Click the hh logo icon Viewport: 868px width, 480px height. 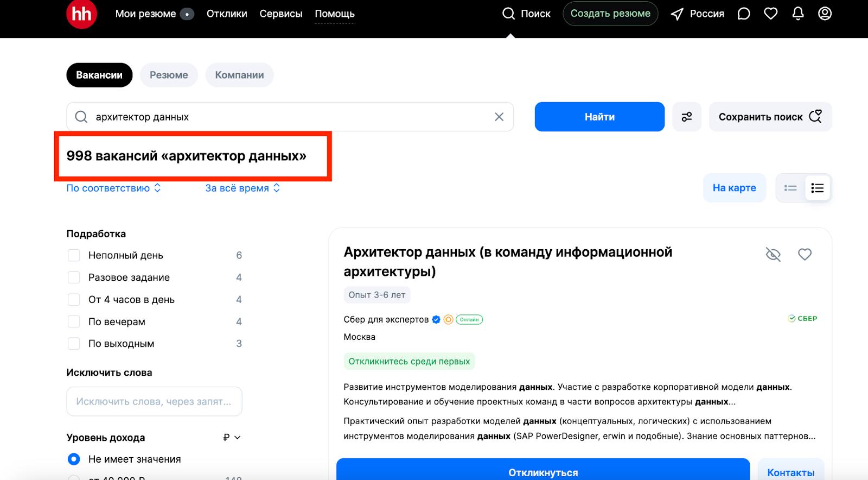81,14
